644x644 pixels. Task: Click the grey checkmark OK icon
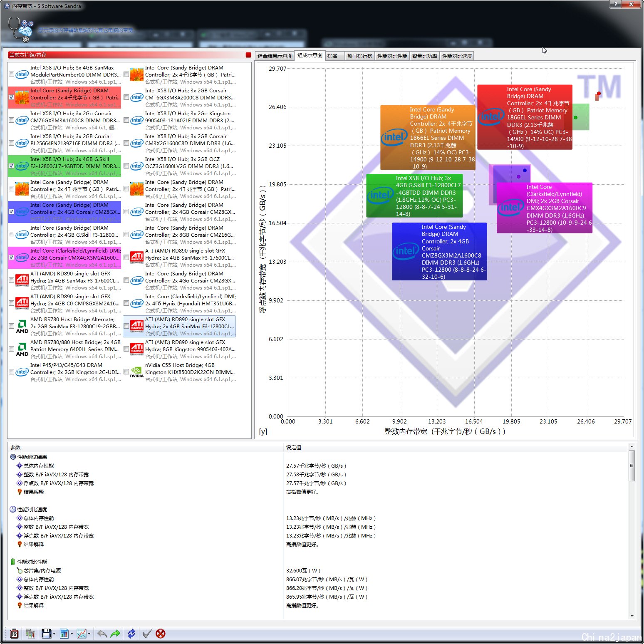147,634
